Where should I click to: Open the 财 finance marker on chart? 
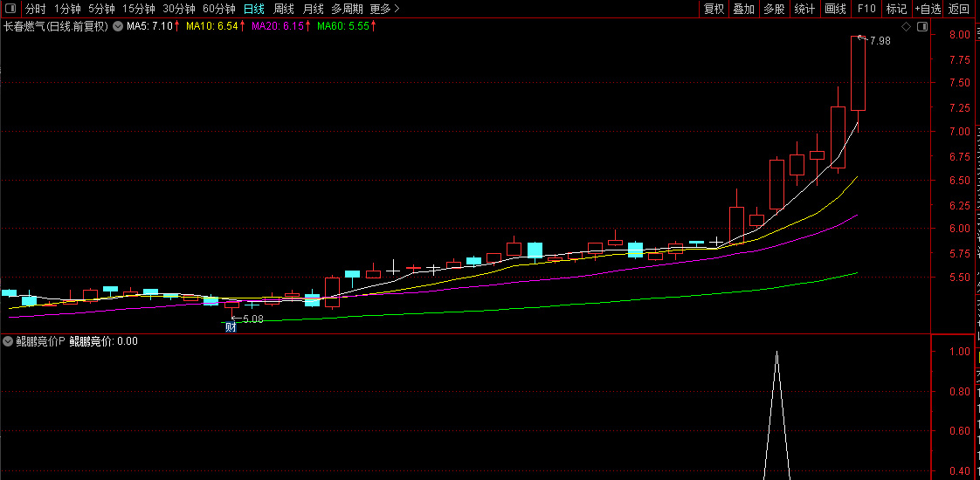click(230, 327)
